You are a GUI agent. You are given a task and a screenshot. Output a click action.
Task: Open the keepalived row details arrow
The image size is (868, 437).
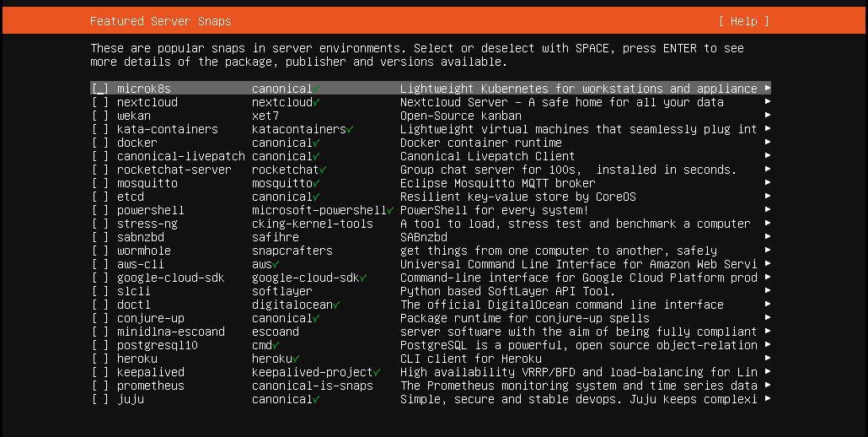[x=767, y=372]
